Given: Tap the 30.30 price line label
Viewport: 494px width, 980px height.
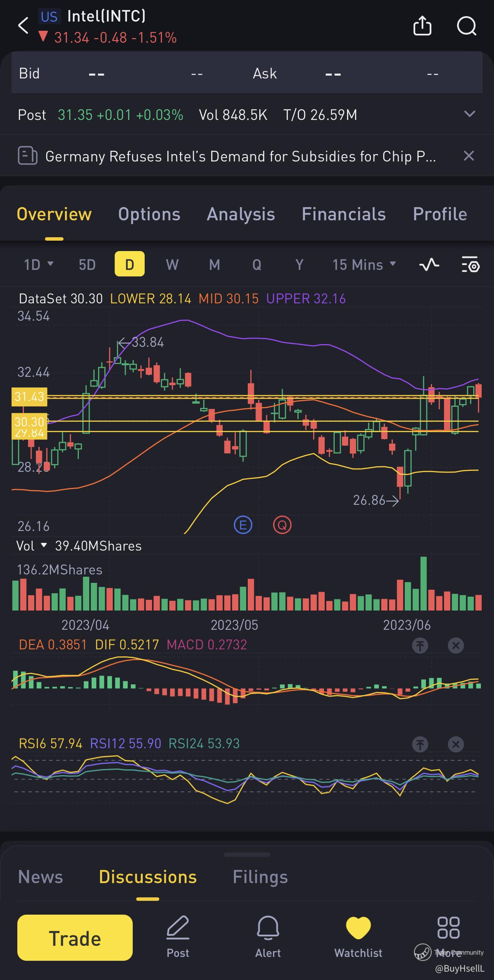Looking at the screenshot, I should coord(29,422).
